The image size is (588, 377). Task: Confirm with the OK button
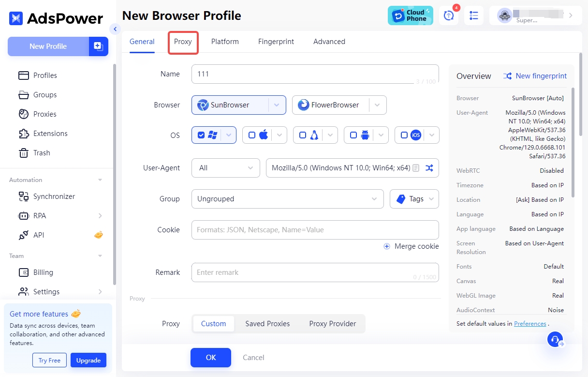[211, 358]
